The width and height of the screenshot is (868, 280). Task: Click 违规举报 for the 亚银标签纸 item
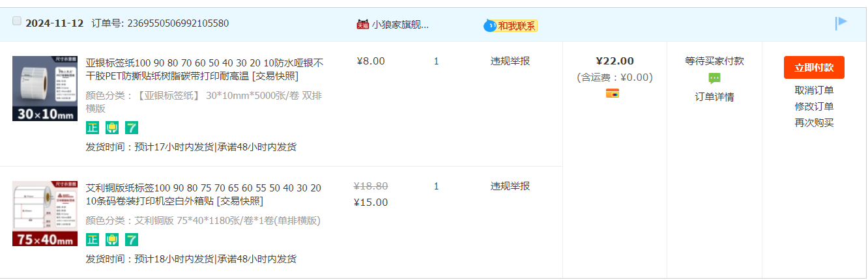click(510, 61)
